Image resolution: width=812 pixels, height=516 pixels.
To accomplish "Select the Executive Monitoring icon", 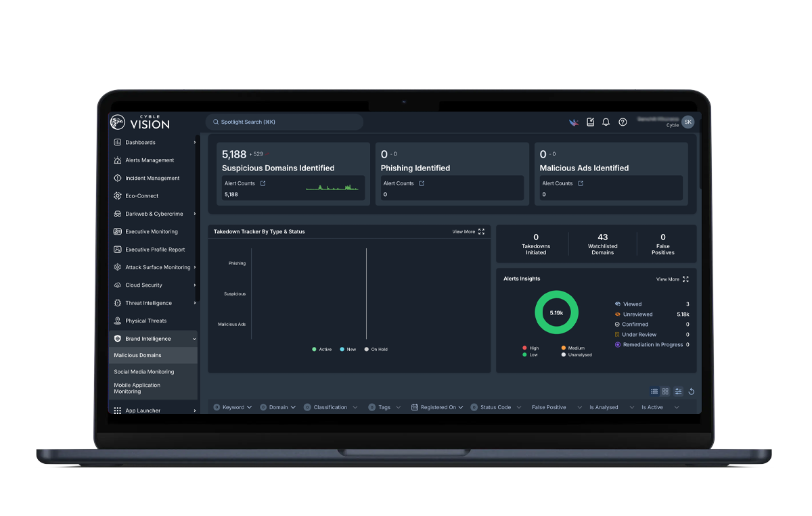I will pyautogui.click(x=117, y=232).
